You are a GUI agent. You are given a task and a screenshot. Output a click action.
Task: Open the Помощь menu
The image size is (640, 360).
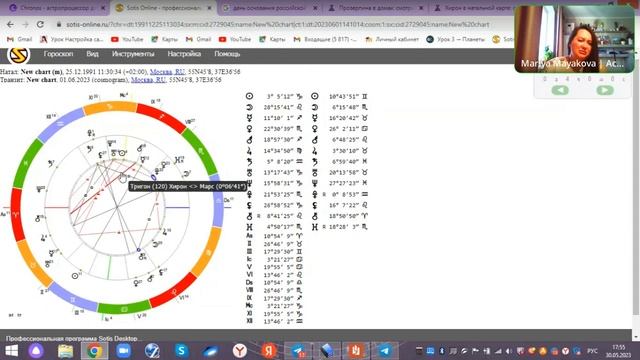pyautogui.click(x=227, y=54)
